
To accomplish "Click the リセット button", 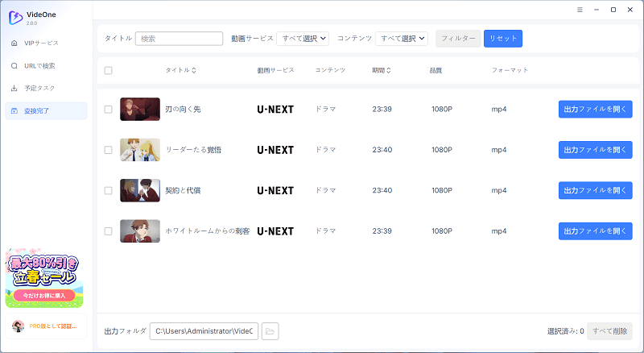I will coord(502,39).
